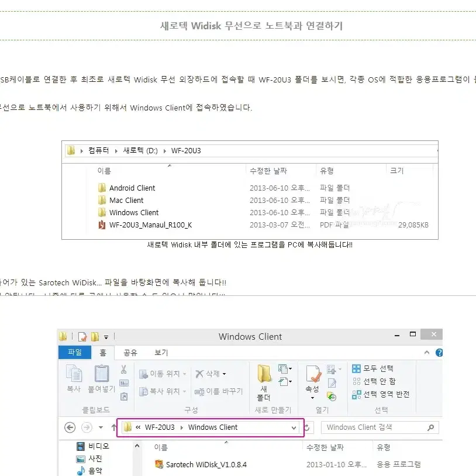The height and width of the screenshot is (476, 476).
Task: Click the Cut scissors icon in the ribbon
Action: (123, 370)
